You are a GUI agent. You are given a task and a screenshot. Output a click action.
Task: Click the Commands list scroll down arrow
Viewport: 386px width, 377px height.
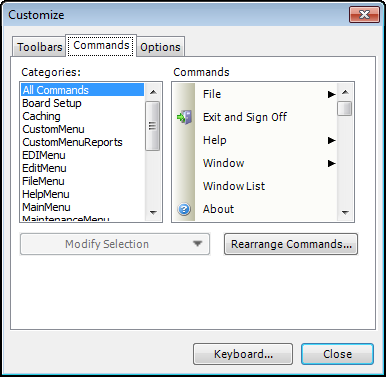[345, 213]
